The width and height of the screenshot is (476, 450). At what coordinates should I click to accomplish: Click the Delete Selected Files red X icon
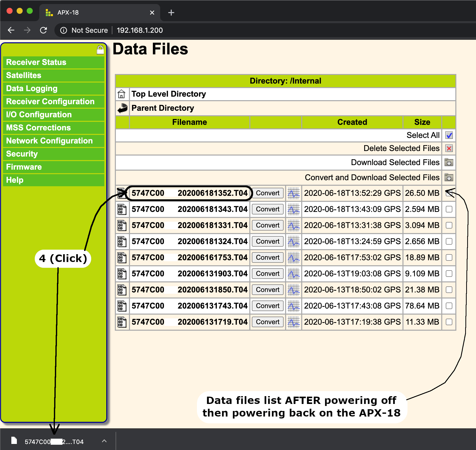point(449,148)
